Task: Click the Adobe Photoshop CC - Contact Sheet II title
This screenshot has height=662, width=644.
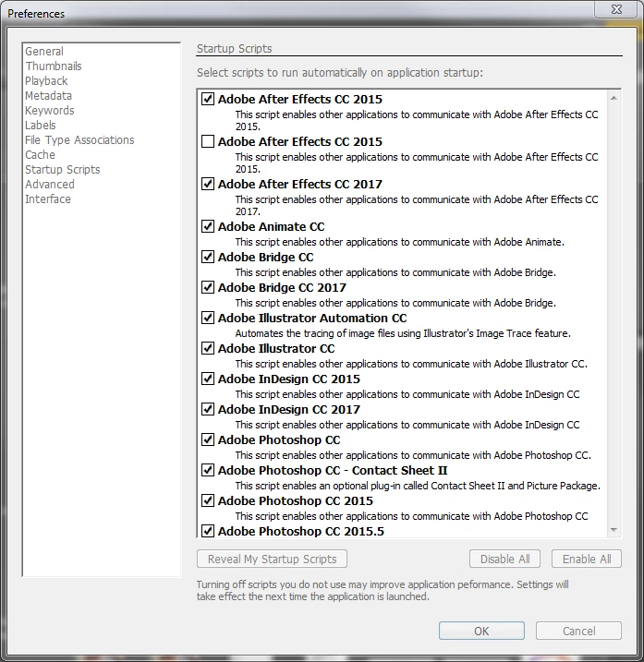Action: pos(333,470)
